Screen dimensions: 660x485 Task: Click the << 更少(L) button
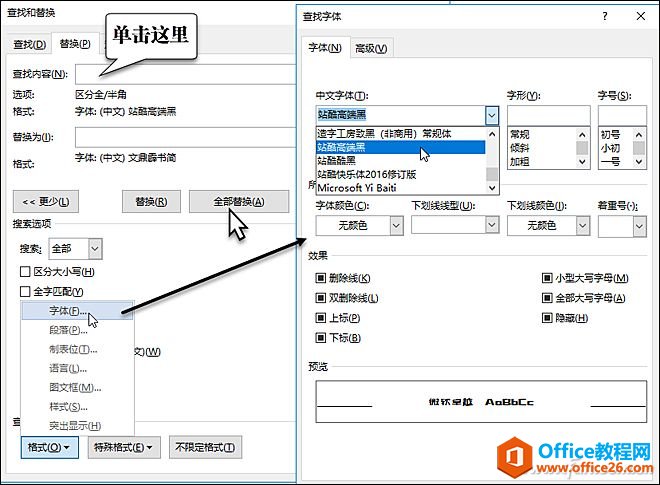point(46,202)
